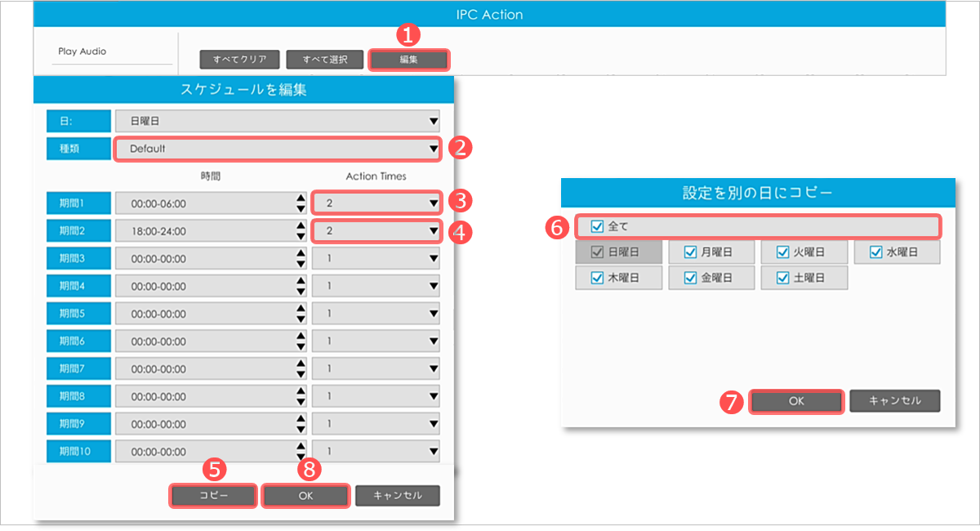Uncheck the 金曜日 checkbox
Screen dimensions: 980x531
click(691, 278)
